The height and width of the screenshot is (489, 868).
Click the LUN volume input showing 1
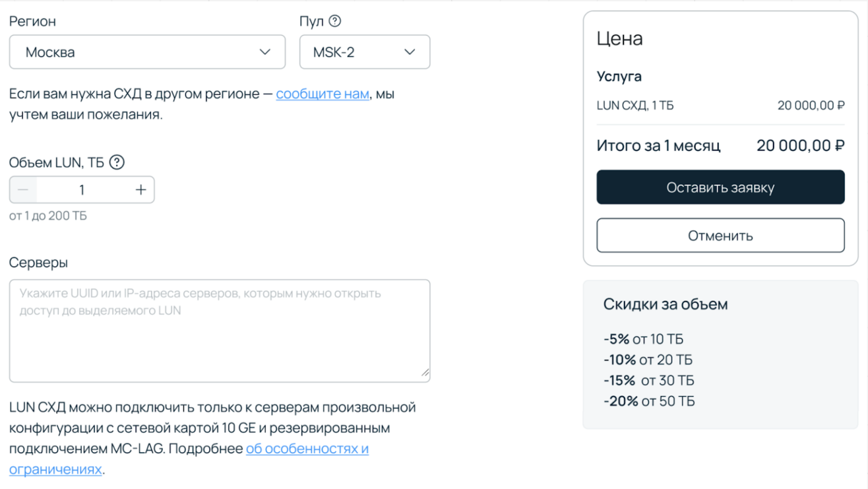point(81,189)
